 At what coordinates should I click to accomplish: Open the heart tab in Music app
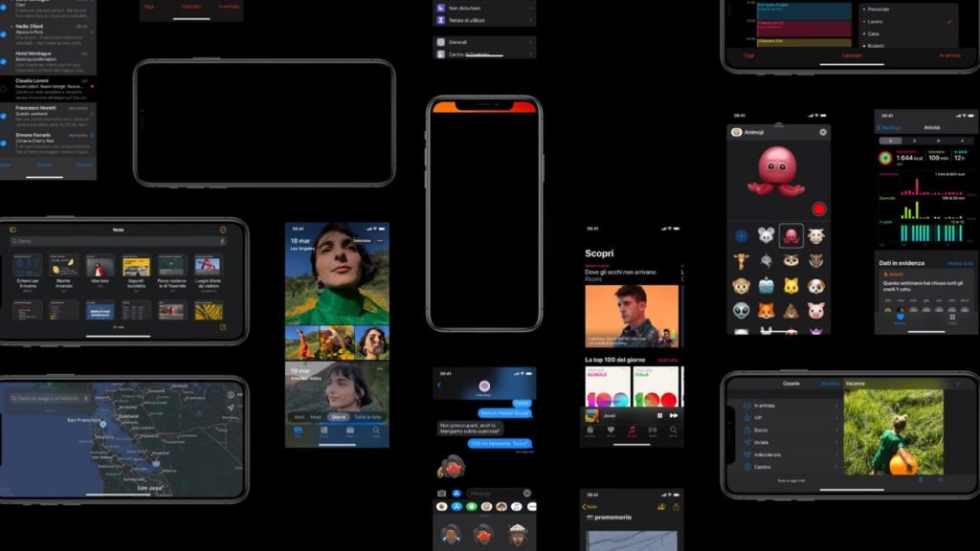pos(611,430)
